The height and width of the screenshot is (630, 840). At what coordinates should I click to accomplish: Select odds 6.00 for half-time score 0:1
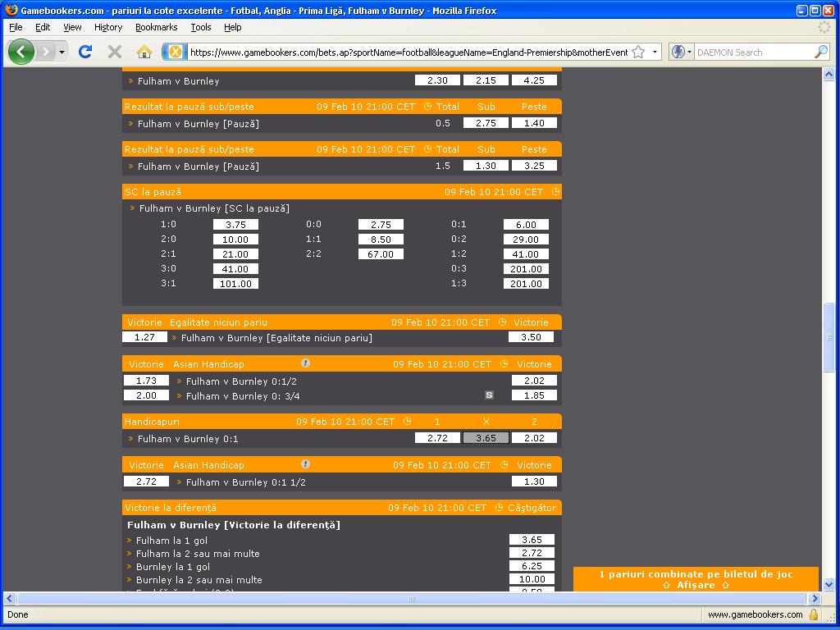pos(526,225)
